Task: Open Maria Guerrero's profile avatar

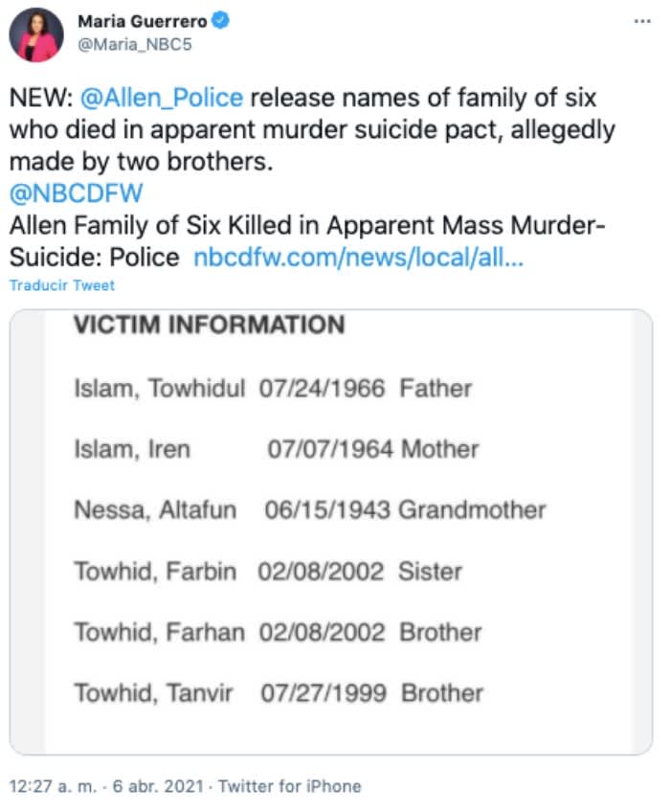Action: click(x=36, y=35)
